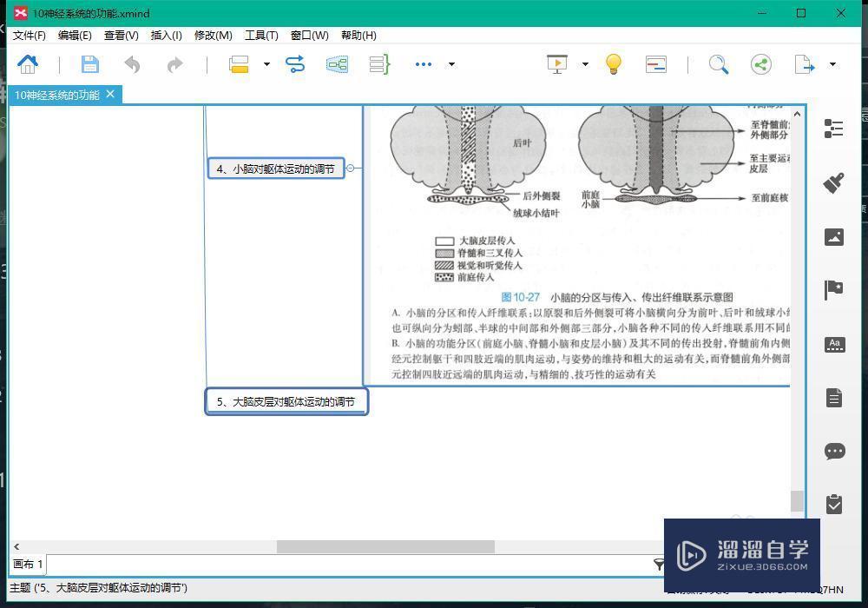
Task: Click the Undo icon
Action: 132,64
